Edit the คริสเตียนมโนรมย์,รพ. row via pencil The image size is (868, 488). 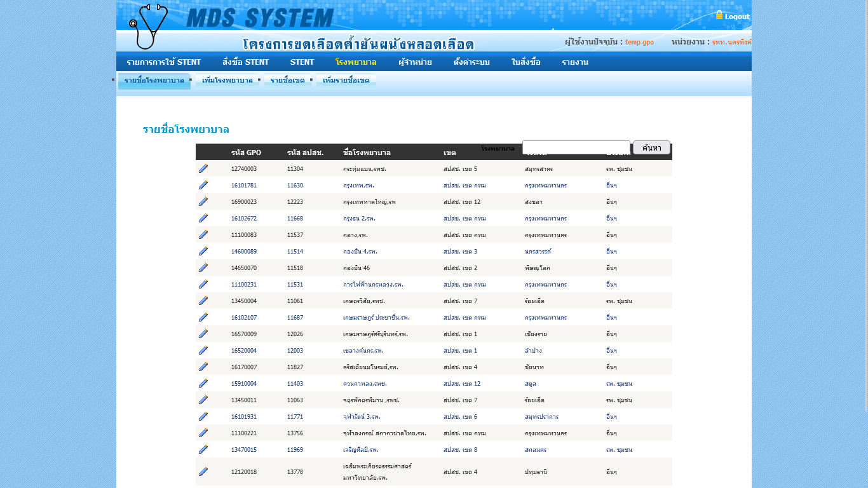(x=203, y=367)
